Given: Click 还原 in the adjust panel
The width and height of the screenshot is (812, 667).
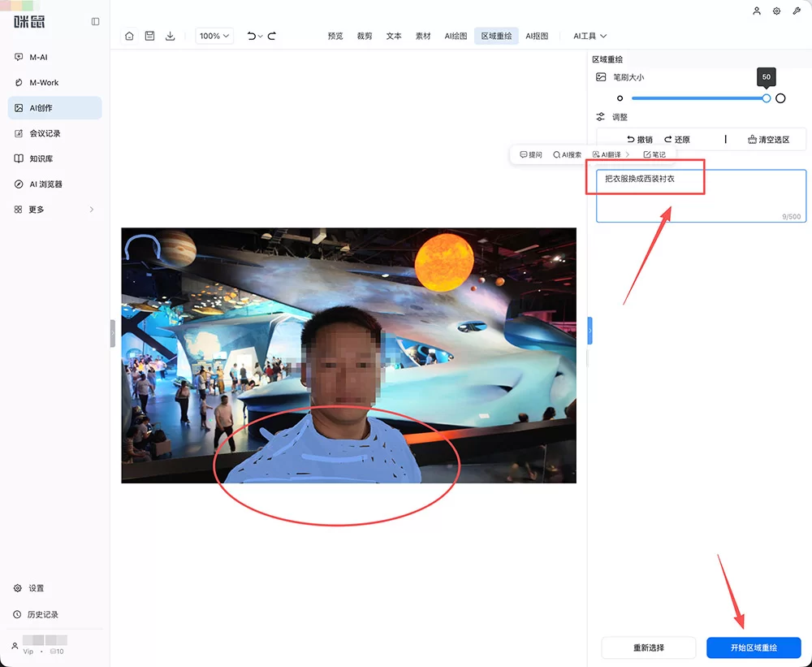Looking at the screenshot, I should [x=677, y=140].
